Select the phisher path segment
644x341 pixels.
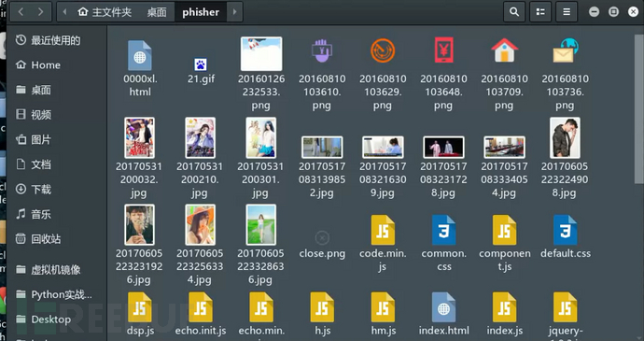(201, 12)
